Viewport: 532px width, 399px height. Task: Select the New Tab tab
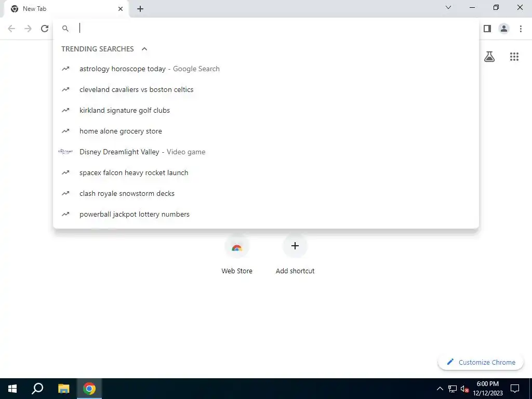66,9
